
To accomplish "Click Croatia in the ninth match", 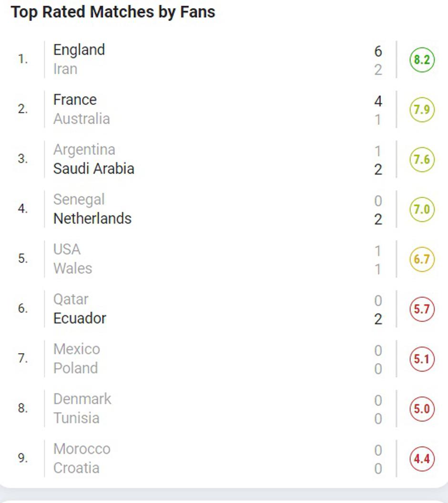I will 76,468.
